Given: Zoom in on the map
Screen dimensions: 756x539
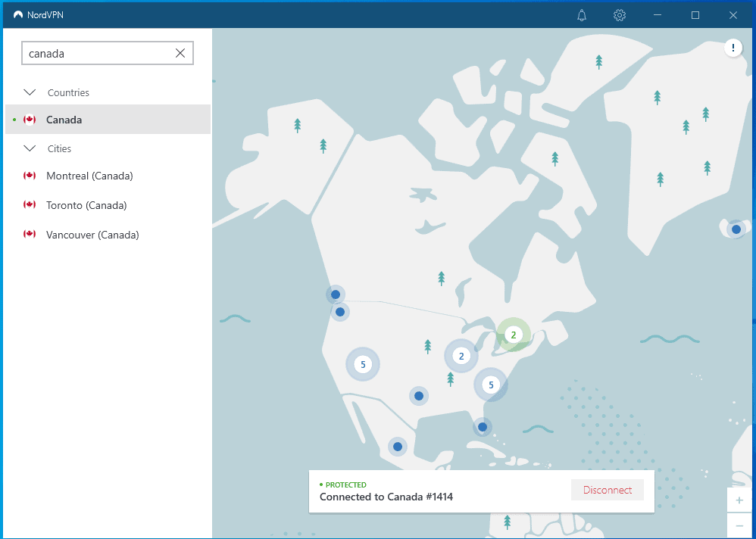Looking at the screenshot, I should tap(739, 500).
